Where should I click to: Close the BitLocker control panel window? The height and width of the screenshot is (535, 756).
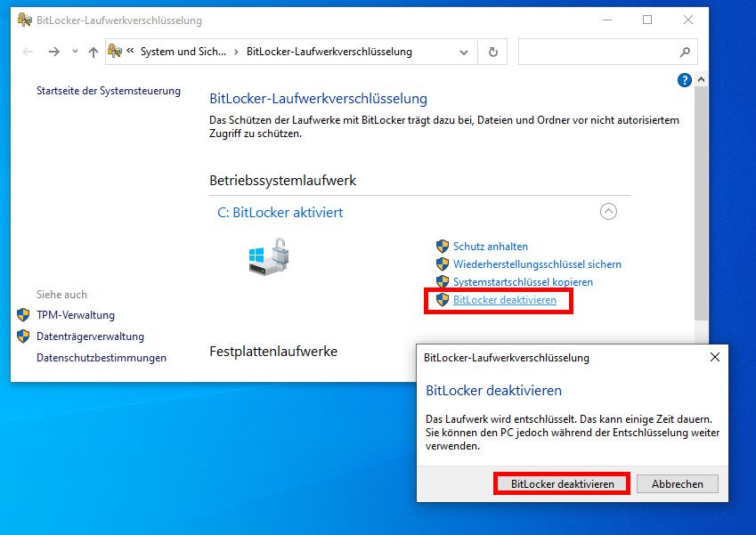click(688, 20)
